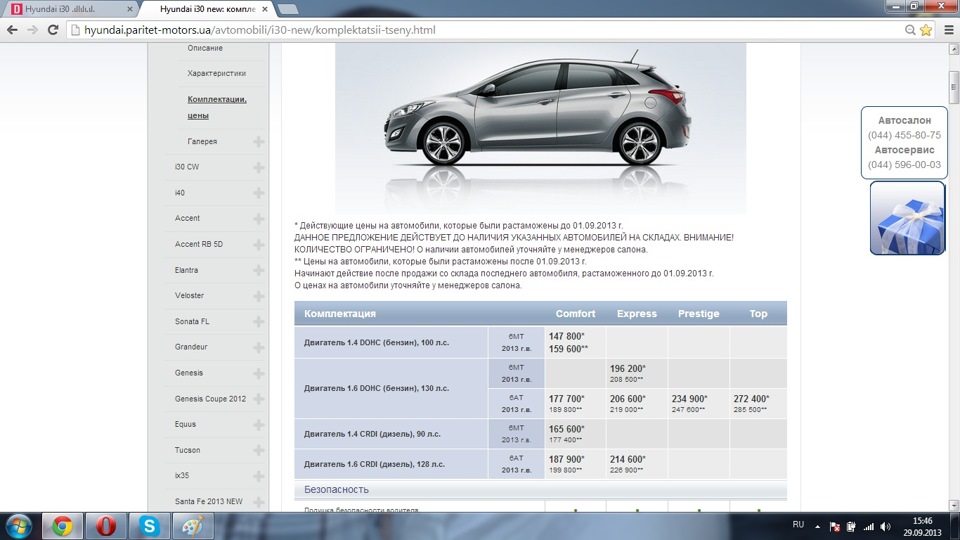Image resolution: width=960 pixels, height=540 pixels.
Task: Click the blue gift box image
Action: [x=907, y=218]
